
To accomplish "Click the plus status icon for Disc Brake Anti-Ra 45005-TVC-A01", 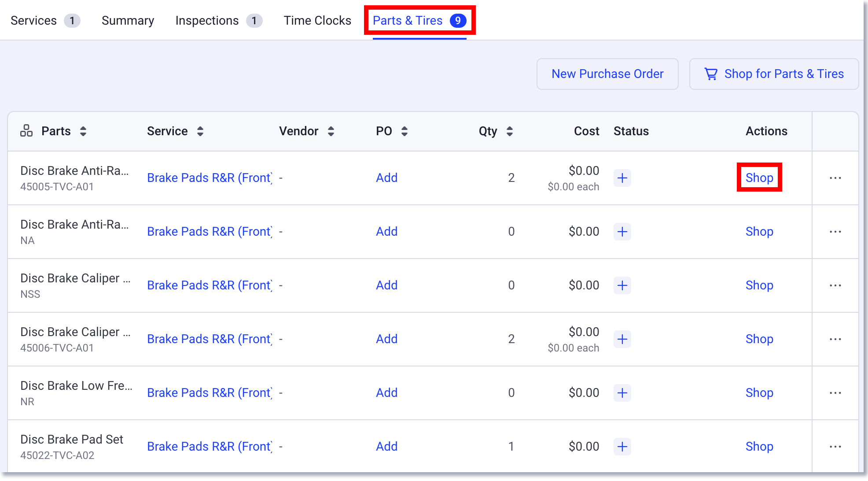I will [x=622, y=178].
